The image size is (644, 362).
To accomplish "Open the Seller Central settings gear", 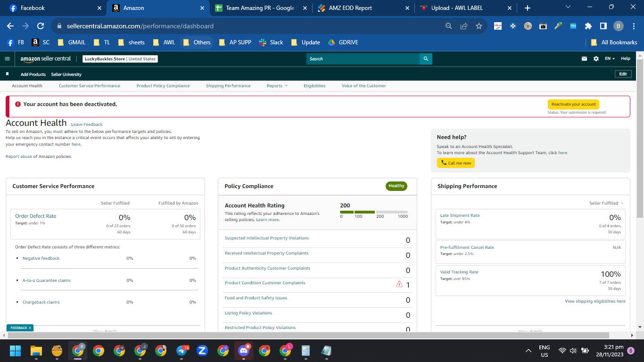I will tap(596, 59).
